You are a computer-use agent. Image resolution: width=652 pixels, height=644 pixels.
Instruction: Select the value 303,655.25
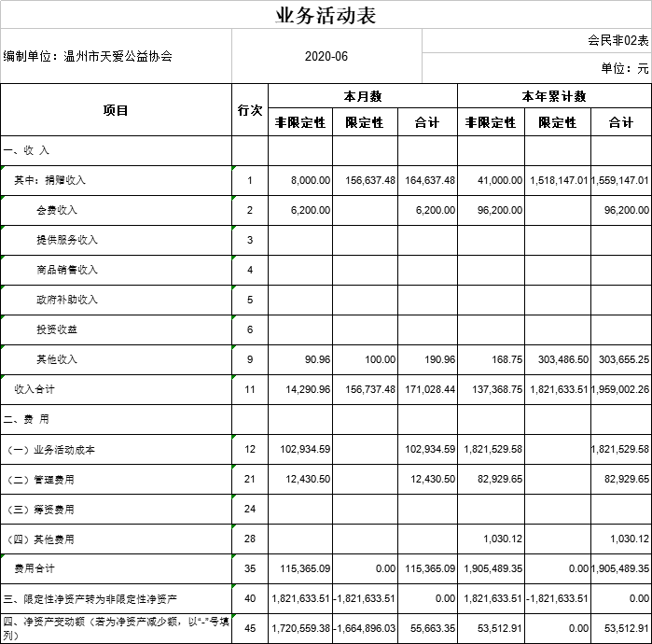pyautogui.click(x=624, y=359)
